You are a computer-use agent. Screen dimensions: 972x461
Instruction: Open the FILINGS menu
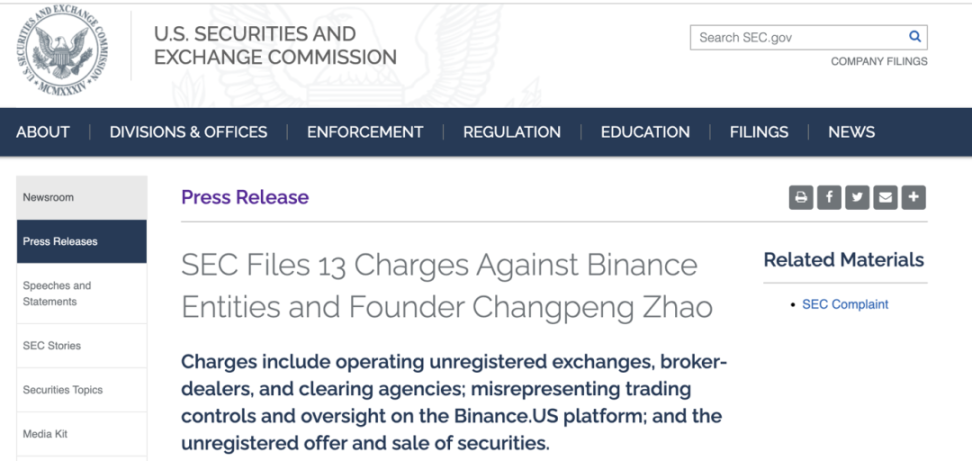(x=759, y=132)
